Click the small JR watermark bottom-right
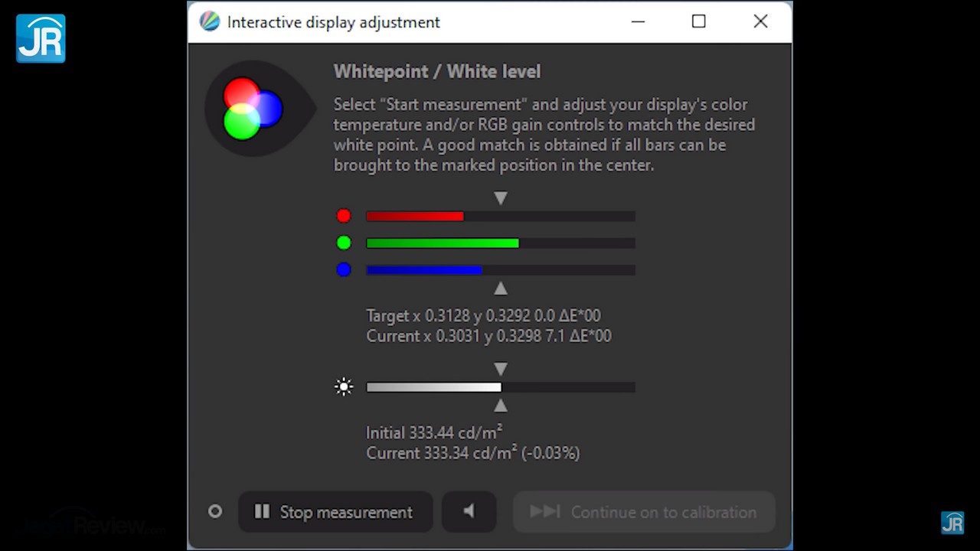Screen dimensions: 980x551 click(x=952, y=523)
